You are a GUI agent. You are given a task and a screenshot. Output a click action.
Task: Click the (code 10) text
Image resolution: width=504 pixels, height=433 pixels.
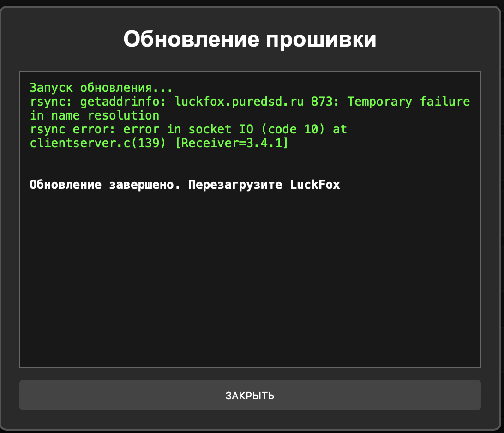click(x=290, y=130)
